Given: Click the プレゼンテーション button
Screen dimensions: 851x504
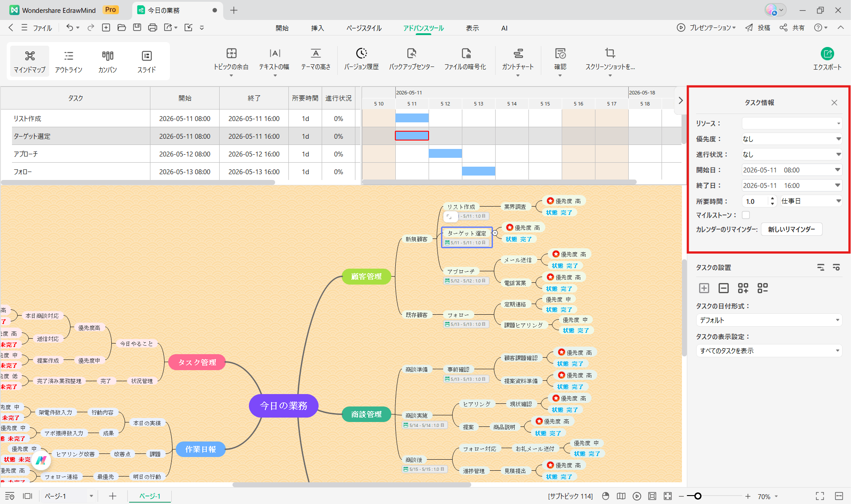Looking at the screenshot, I should pyautogui.click(x=706, y=27).
